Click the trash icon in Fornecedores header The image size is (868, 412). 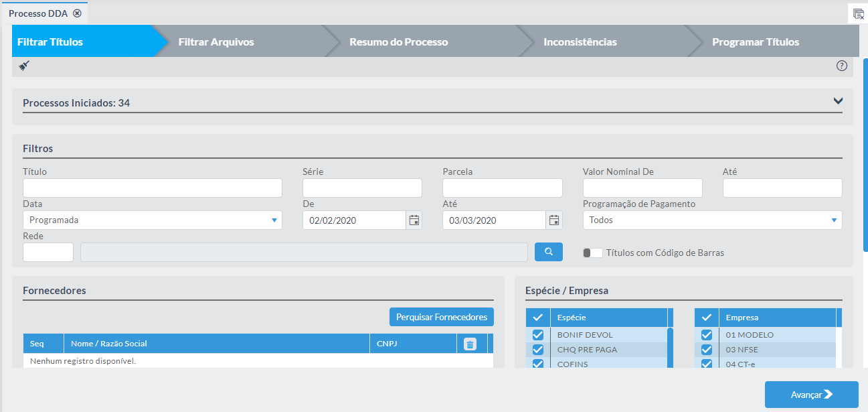[470, 344]
